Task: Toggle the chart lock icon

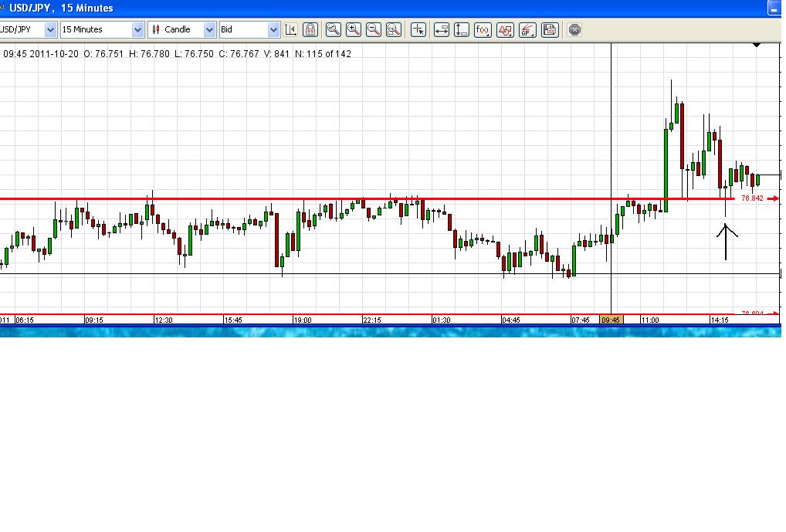Action: [310, 29]
